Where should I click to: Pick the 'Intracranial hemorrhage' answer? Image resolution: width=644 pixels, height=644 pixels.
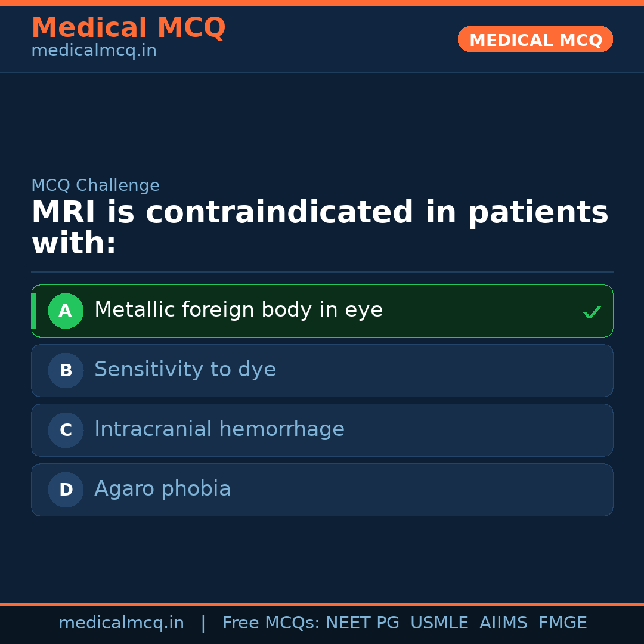(219, 429)
